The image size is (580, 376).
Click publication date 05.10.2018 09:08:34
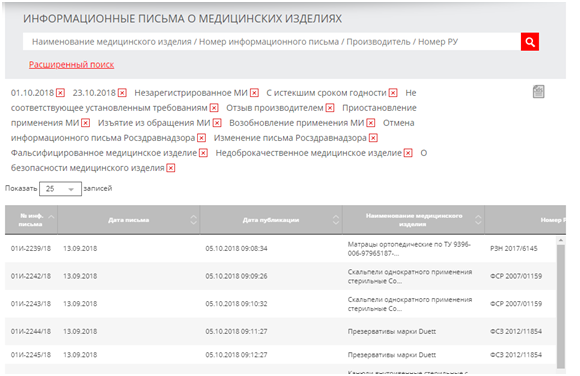pyautogui.click(x=236, y=249)
